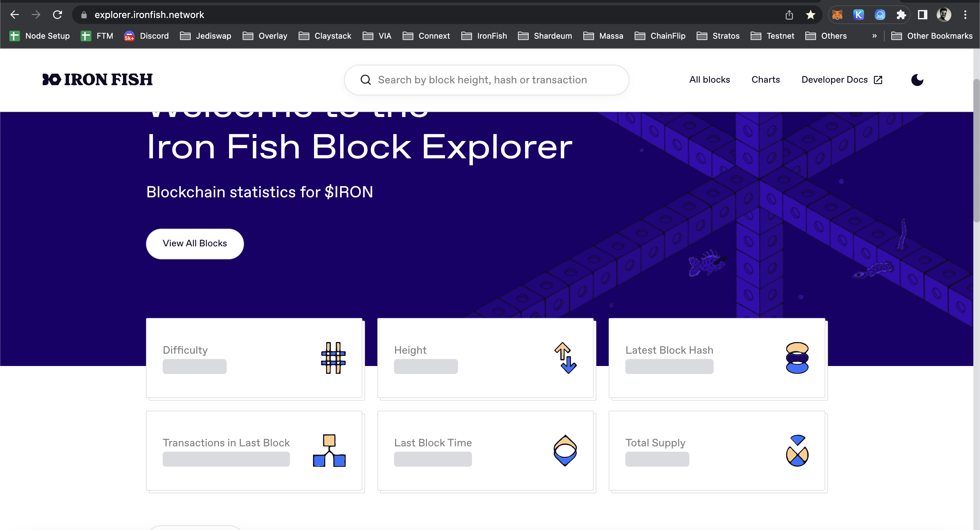Toggle dark mode with the moon icon
This screenshot has width=980, height=530.
(917, 80)
